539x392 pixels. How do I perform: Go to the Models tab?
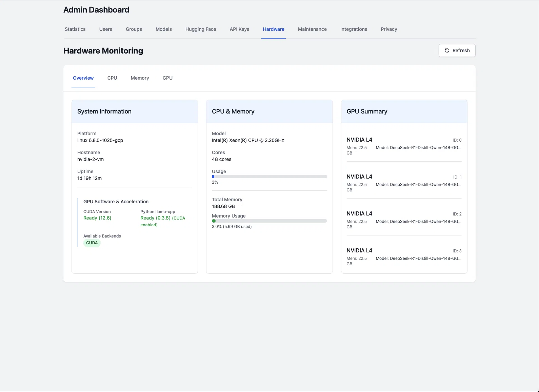click(163, 29)
